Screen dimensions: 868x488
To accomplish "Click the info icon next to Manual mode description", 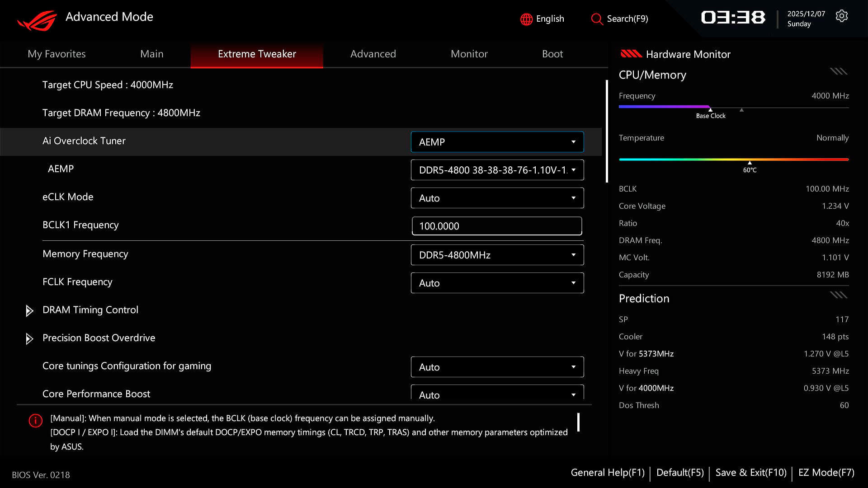I will [35, 420].
